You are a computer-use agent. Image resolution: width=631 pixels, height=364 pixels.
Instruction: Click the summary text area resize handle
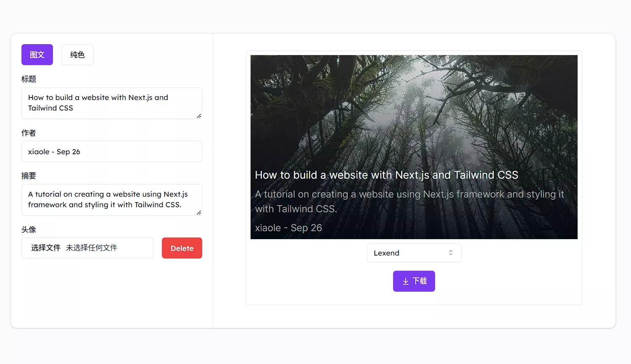click(x=199, y=212)
